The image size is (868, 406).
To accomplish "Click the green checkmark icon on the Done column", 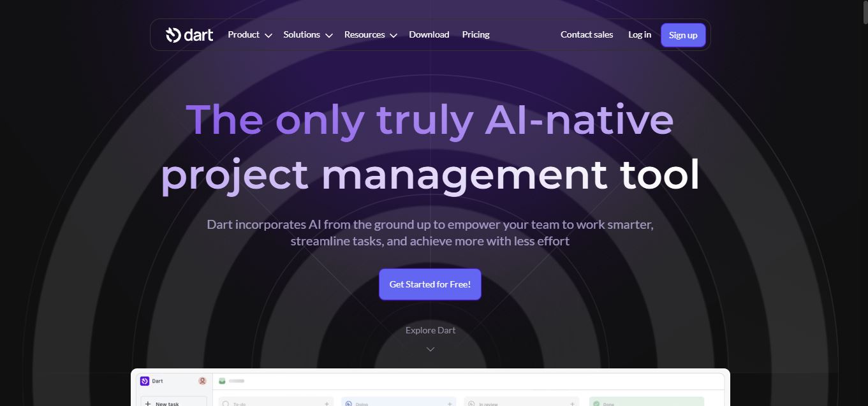I will pos(596,403).
